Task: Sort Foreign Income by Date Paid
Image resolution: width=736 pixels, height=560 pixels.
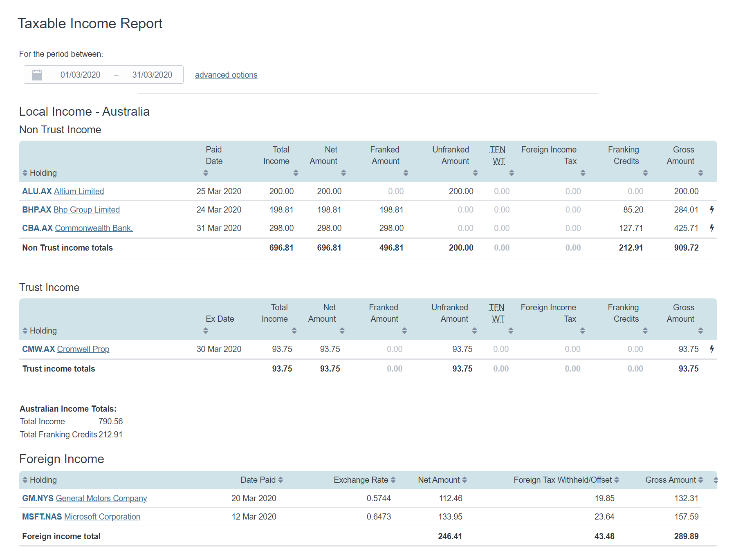Action: coord(280,480)
